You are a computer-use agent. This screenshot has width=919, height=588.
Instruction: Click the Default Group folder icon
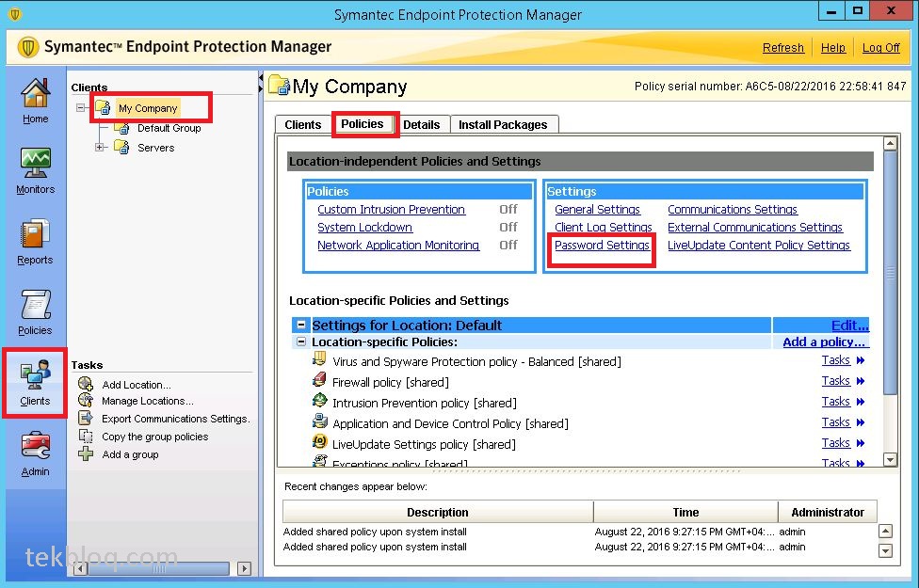[x=121, y=128]
